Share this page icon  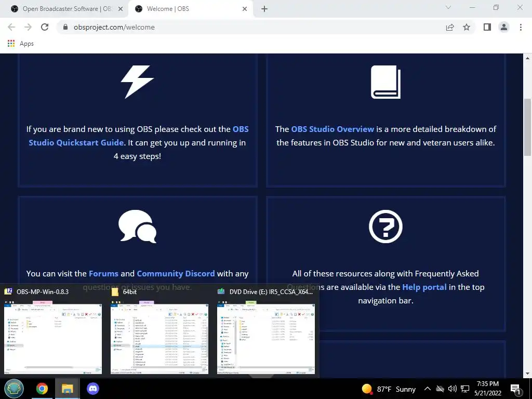tap(450, 27)
